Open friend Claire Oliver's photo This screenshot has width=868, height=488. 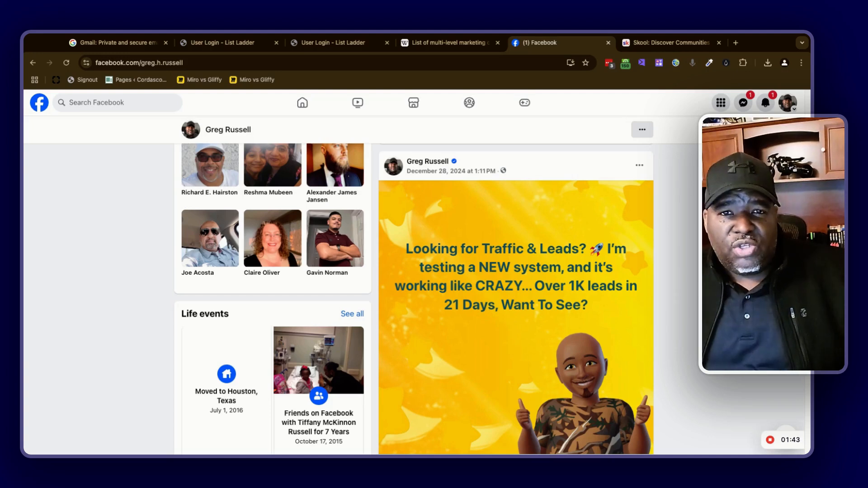click(273, 238)
